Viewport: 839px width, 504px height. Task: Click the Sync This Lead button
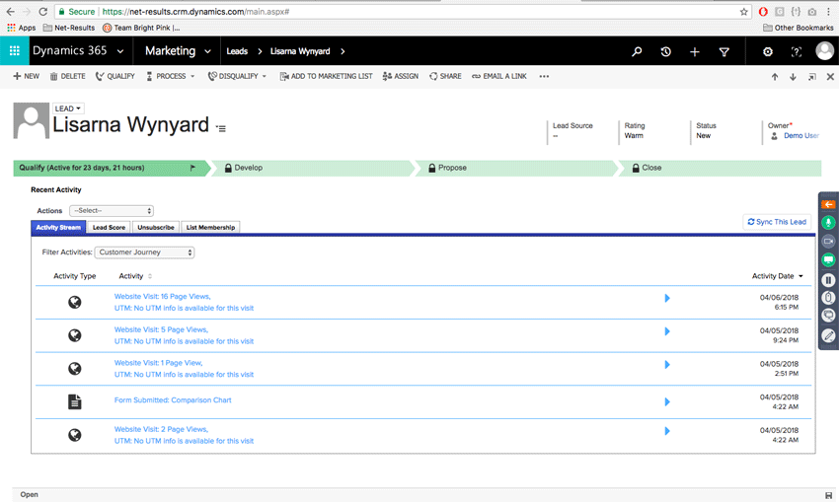point(777,222)
